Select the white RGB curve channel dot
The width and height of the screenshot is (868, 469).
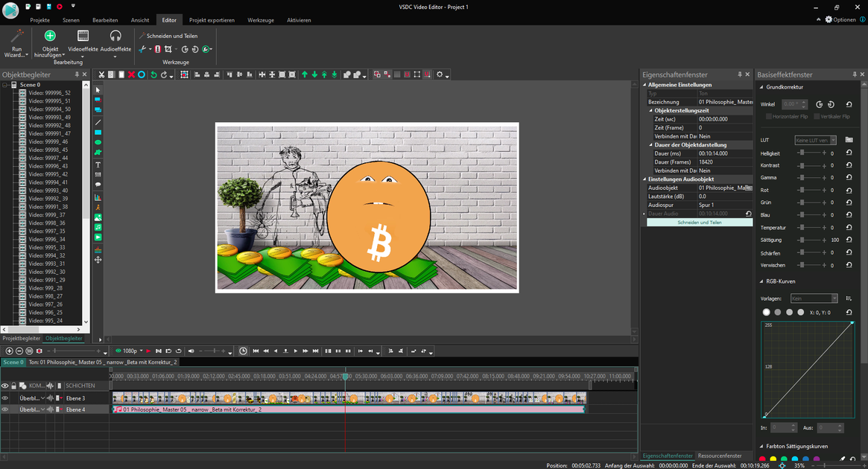coord(766,313)
